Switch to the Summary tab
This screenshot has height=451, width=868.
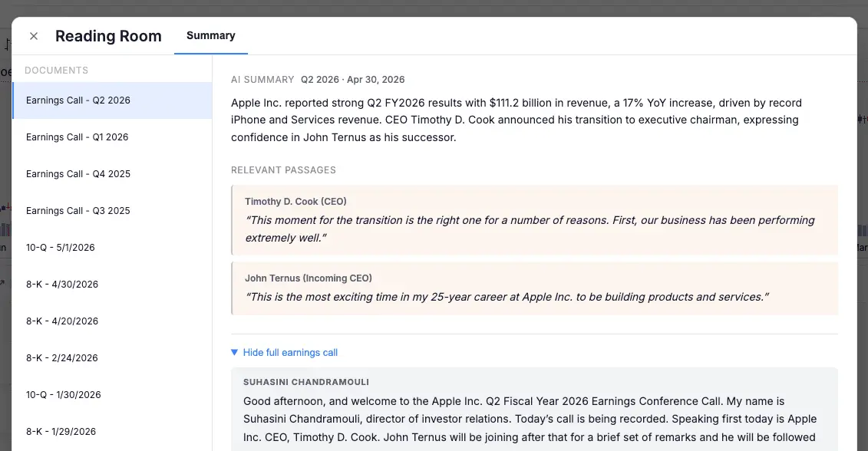point(211,35)
